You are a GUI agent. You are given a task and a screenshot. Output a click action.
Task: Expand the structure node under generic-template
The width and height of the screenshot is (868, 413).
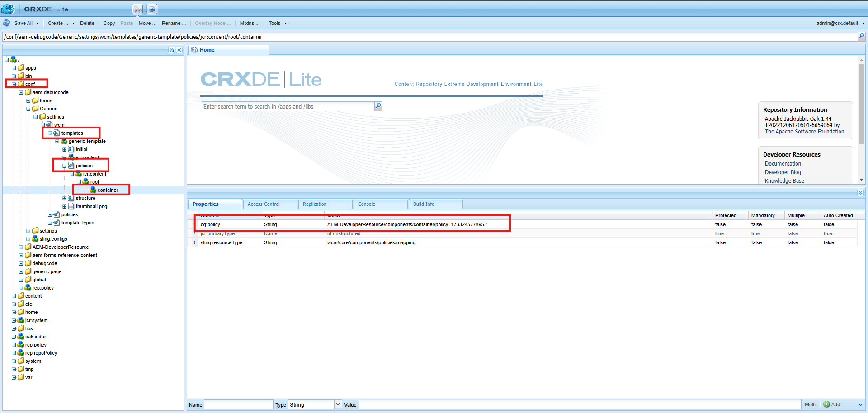tap(64, 199)
